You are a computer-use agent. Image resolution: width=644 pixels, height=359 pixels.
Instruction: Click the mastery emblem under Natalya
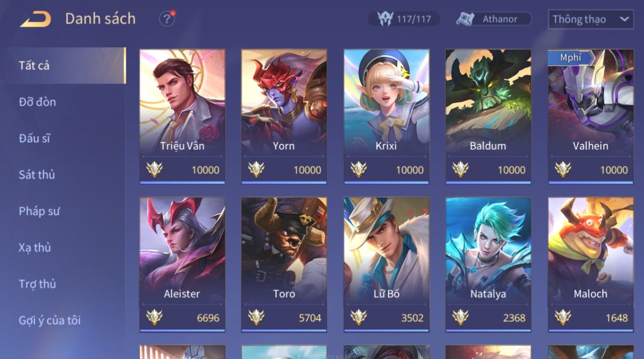tap(460, 317)
